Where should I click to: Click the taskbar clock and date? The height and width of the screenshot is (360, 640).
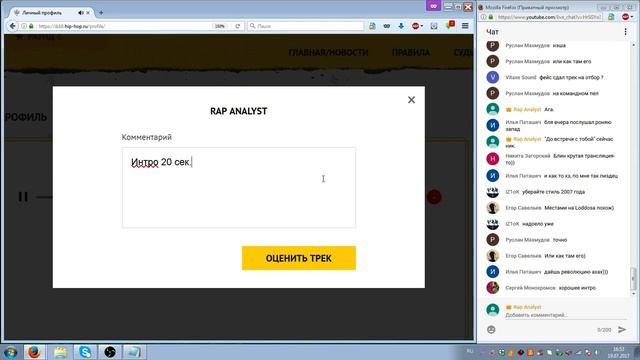(x=619, y=352)
